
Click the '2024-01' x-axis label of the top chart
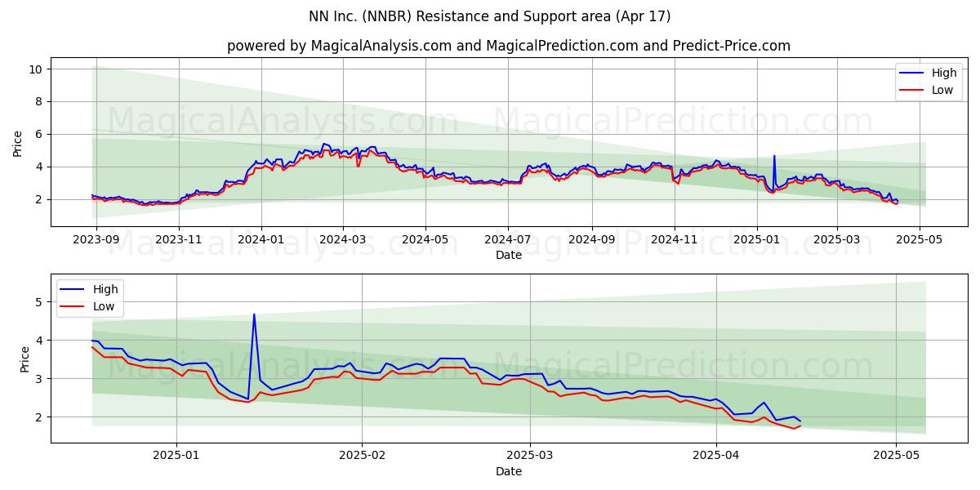[x=261, y=241]
